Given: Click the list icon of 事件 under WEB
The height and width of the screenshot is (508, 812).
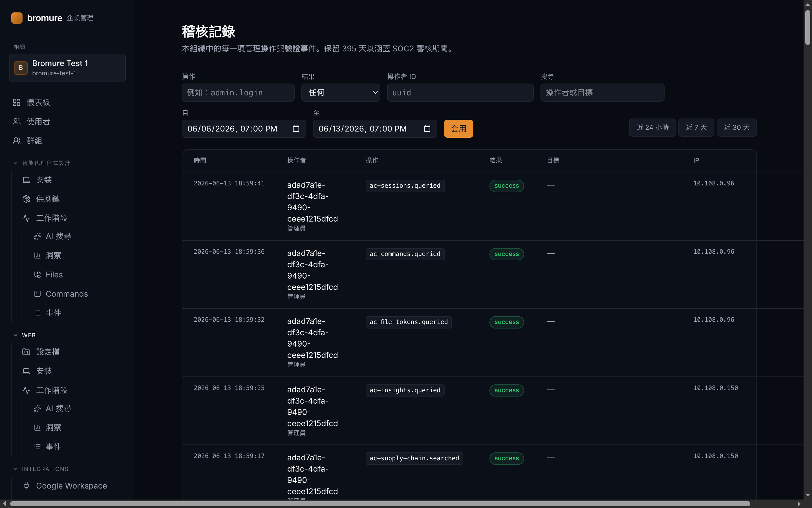Looking at the screenshot, I should pos(37,446).
